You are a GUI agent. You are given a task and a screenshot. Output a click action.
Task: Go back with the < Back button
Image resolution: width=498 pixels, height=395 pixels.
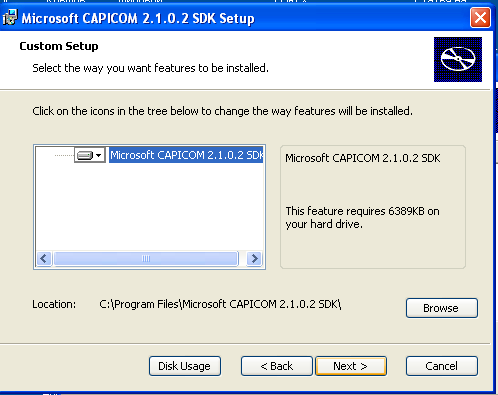[277, 366]
